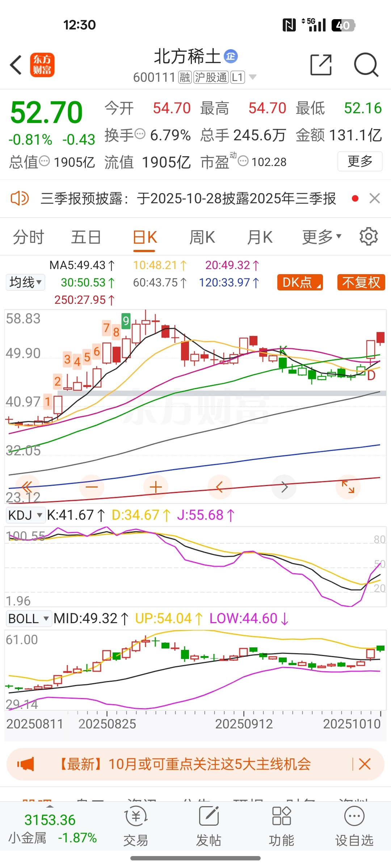The width and height of the screenshot is (391, 868).
Task: Tap the megaphone icon in banner
Action: [x=25, y=764]
